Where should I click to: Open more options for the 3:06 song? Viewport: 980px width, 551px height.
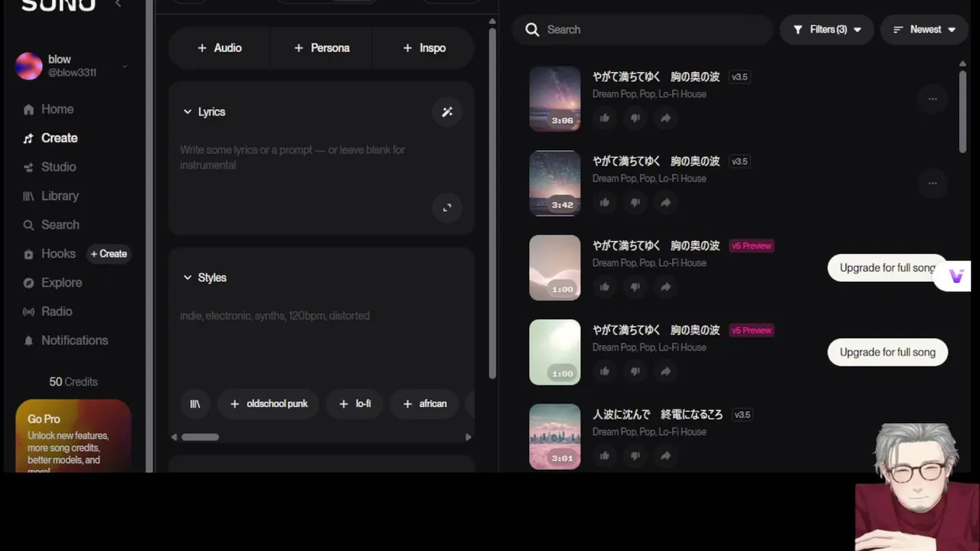click(x=933, y=99)
